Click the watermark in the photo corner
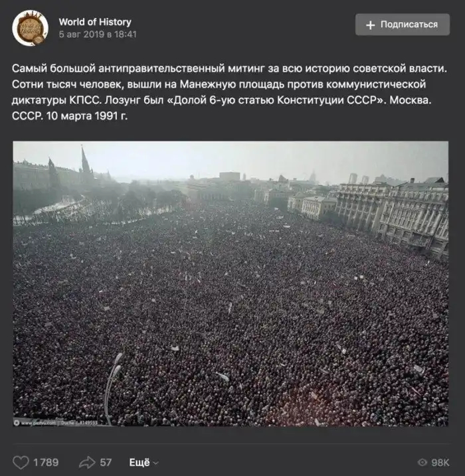 pos(56,422)
